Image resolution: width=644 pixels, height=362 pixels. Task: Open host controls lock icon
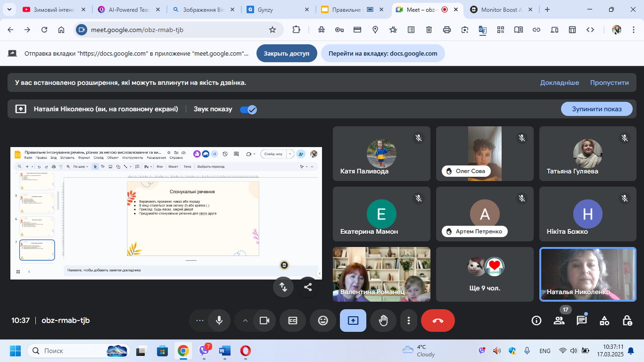pyautogui.click(x=627, y=321)
